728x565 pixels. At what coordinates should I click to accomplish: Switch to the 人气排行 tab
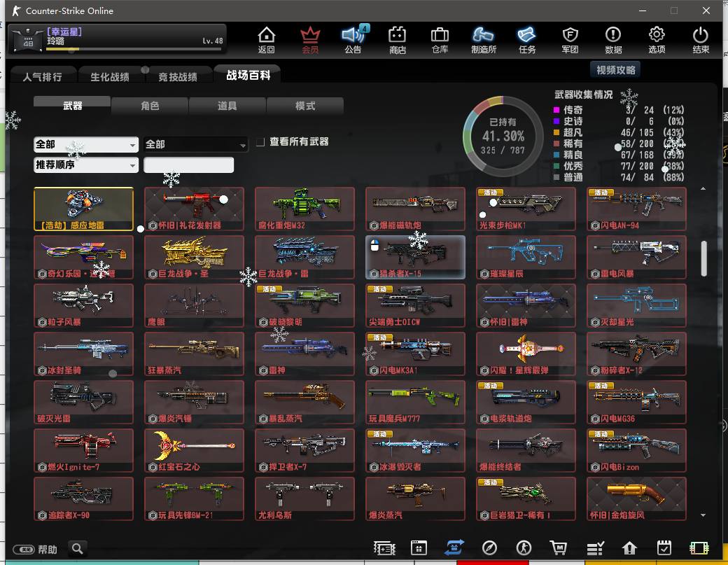(42, 76)
